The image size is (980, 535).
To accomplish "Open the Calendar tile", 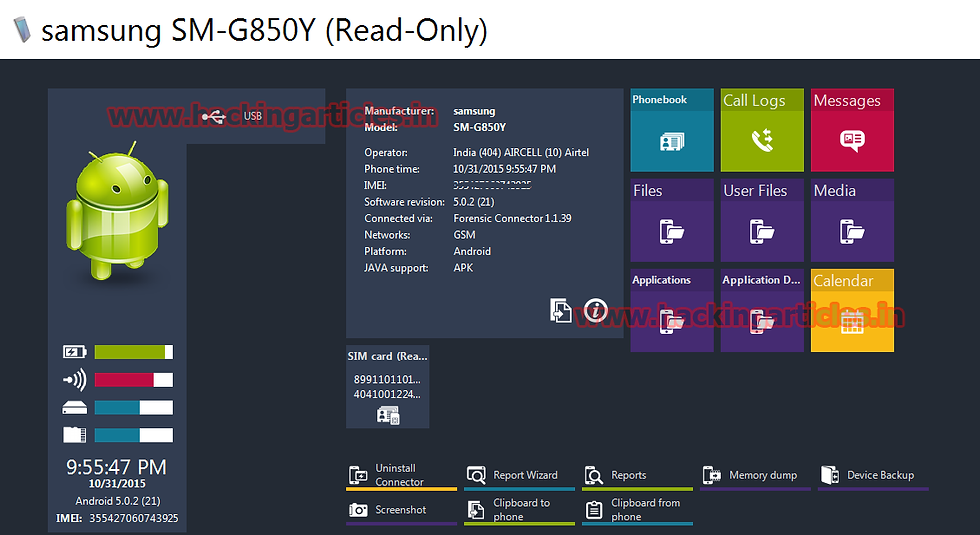I will point(852,310).
